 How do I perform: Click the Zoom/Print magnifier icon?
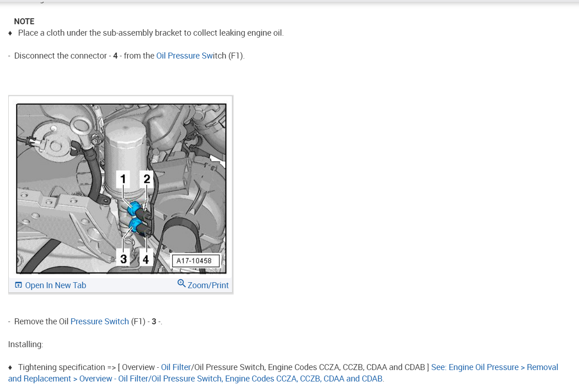coord(182,284)
